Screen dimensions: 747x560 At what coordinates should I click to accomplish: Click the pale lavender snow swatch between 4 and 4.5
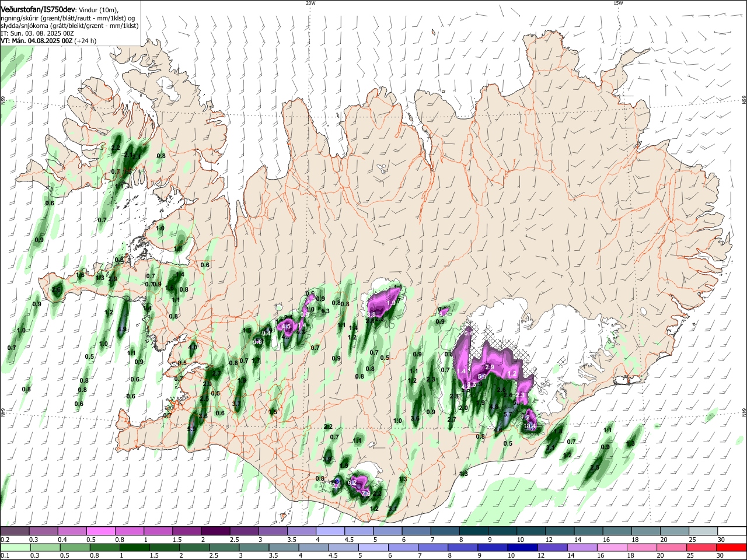[x=330, y=531]
